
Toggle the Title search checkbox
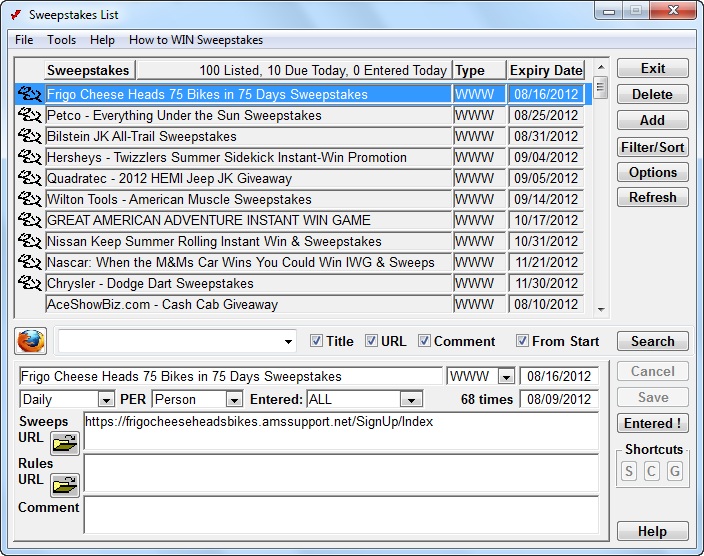pos(316,341)
